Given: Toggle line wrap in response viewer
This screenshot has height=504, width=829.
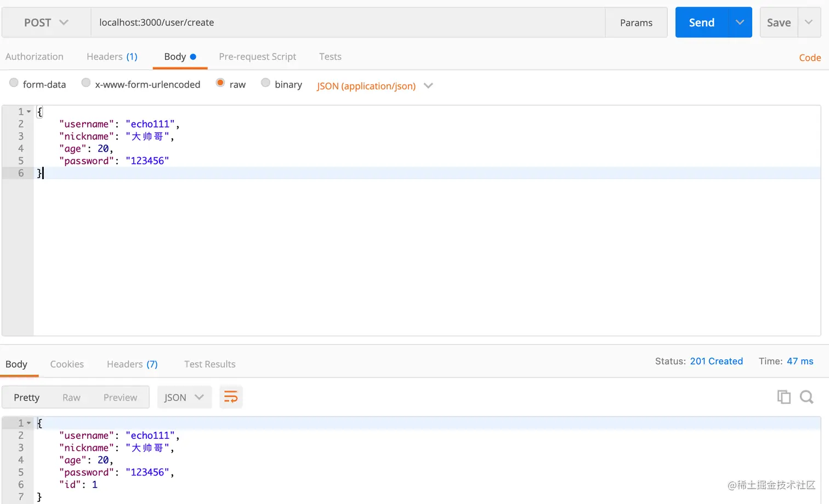Looking at the screenshot, I should pos(231,397).
